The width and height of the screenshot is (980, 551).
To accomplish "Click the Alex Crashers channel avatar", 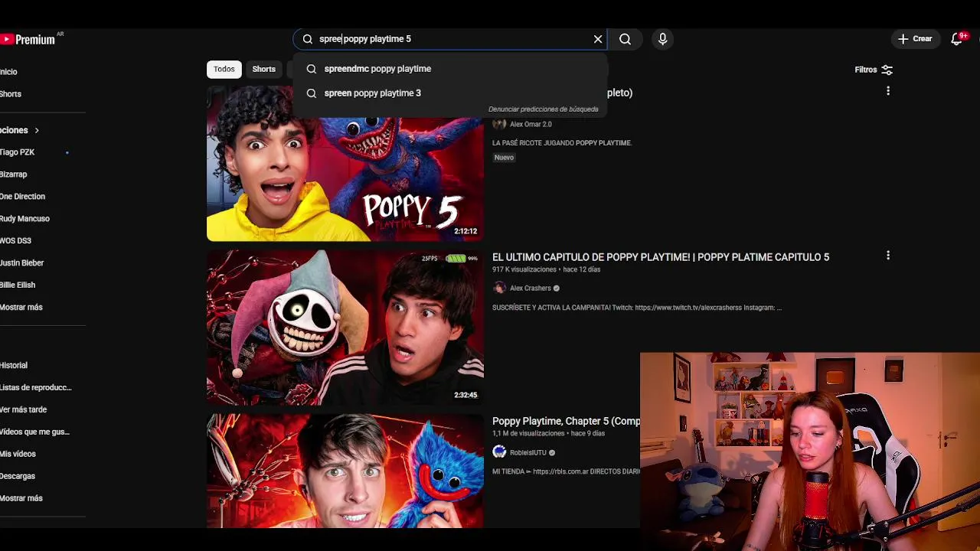I will coord(499,289).
